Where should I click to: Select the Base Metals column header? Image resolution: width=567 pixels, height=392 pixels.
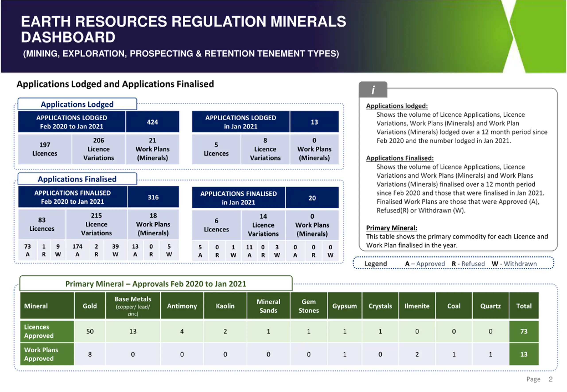pos(133,306)
